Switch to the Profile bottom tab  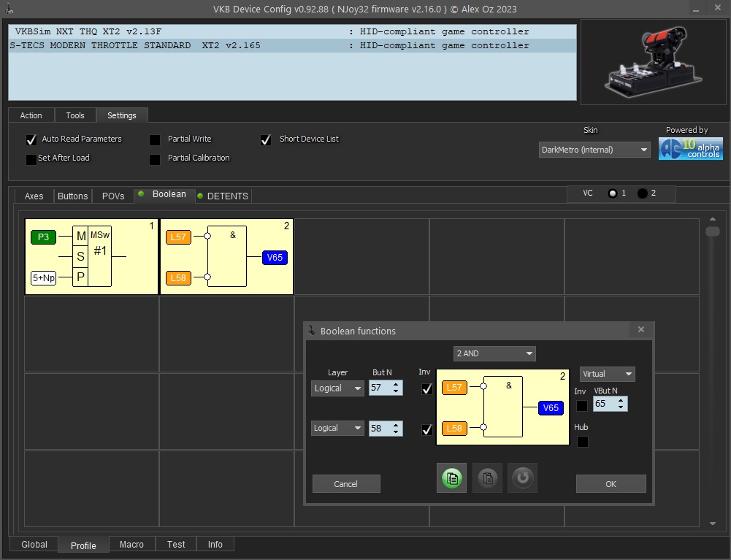pyautogui.click(x=83, y=545)
